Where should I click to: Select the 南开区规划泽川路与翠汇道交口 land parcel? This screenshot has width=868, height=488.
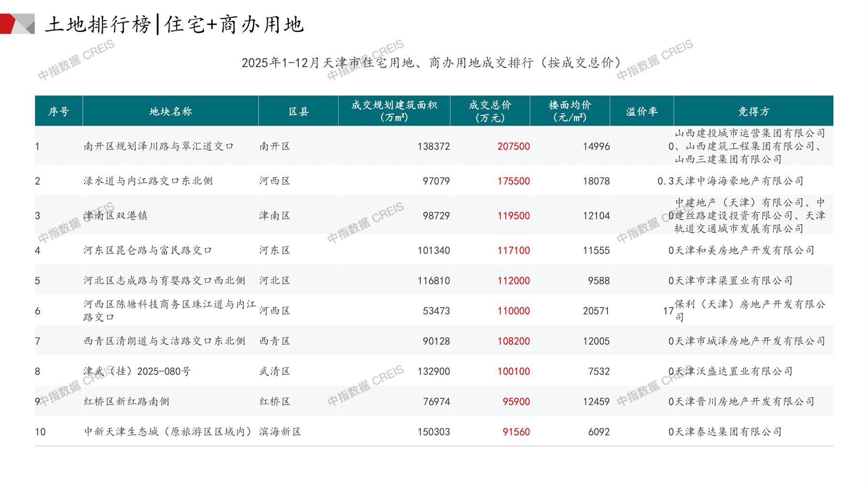158,146
